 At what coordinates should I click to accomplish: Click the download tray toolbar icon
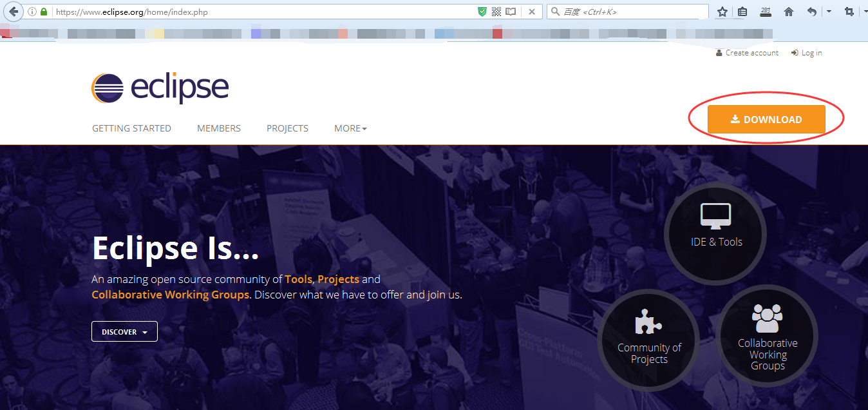coord(765,12)
